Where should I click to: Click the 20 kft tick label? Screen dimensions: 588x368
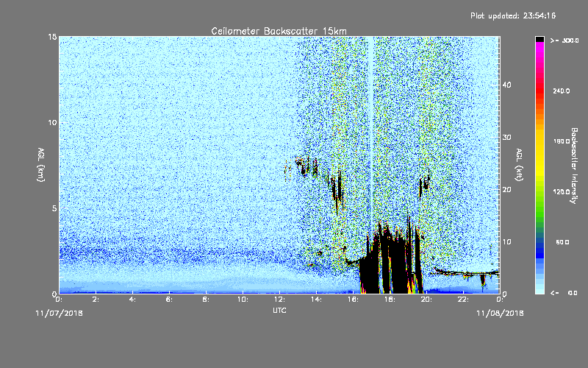506,190
